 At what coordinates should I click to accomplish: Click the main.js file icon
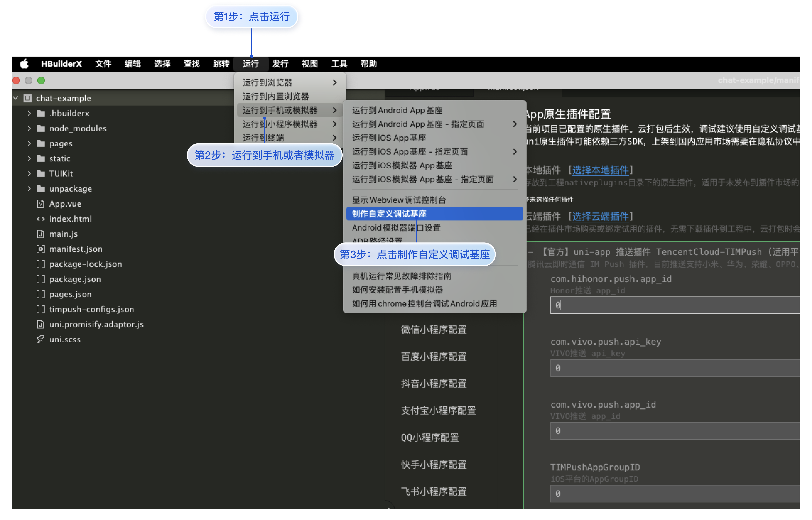click(41, 234)
